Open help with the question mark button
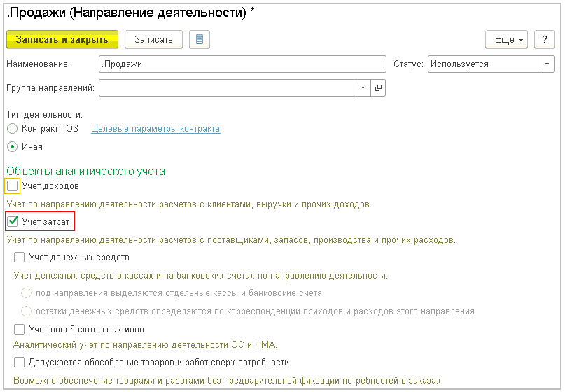 (545, 39)
